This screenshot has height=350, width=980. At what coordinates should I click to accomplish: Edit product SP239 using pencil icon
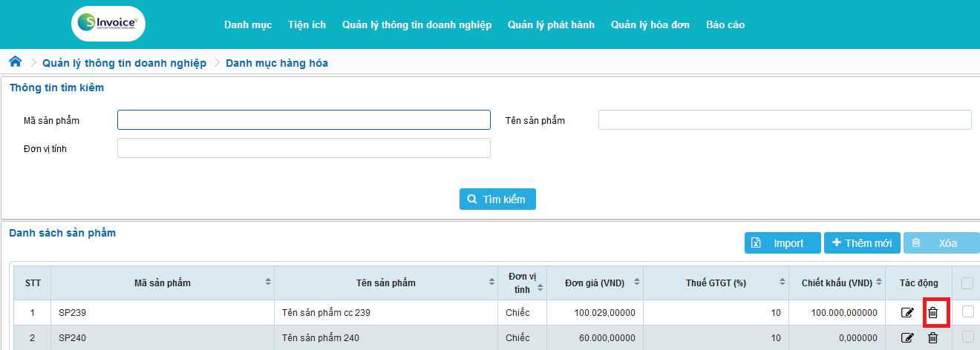[x=906, y=313]
